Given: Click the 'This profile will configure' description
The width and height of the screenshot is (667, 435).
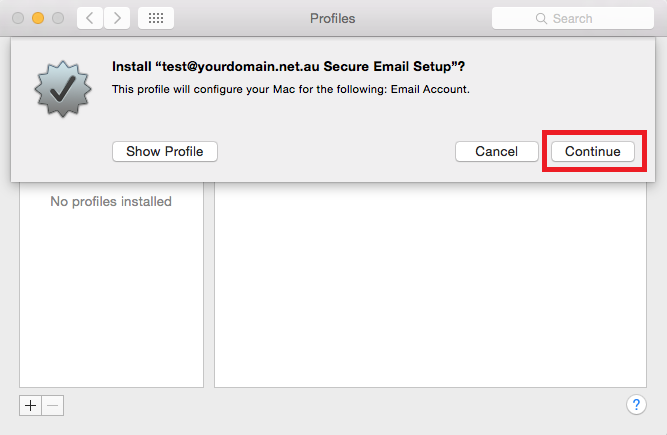Looking at the screenshot, I should pos(291,89).
